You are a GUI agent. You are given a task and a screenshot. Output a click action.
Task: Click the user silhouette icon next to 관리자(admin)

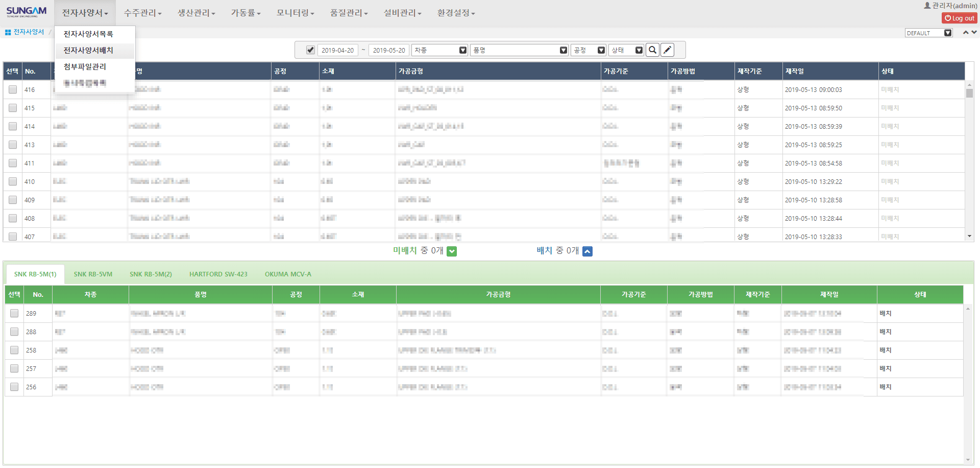[x=928, y=5]
